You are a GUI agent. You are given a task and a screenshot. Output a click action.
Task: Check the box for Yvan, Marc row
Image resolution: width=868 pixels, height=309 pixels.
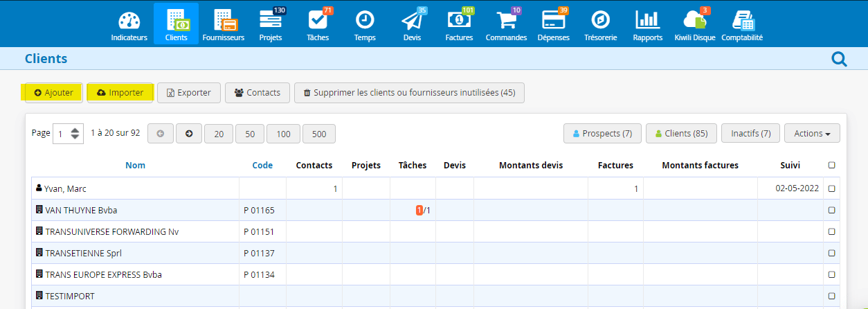831,188
